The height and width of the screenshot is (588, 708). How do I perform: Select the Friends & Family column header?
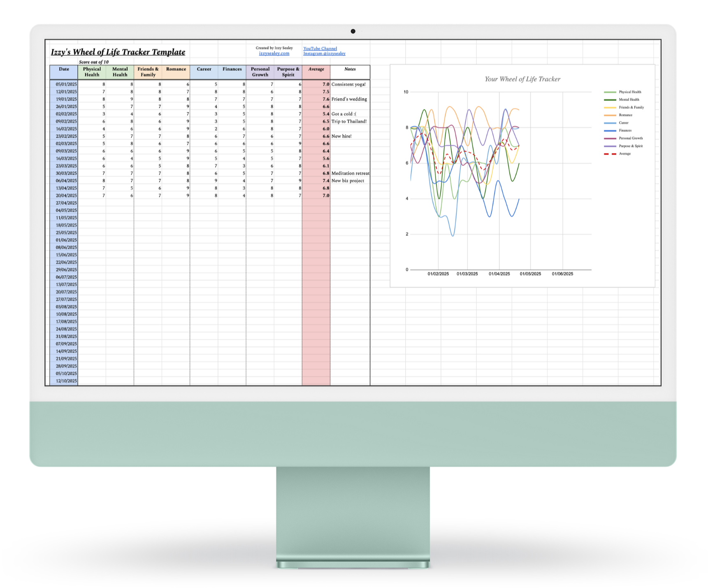pyautogui.click(x=148, y=72)
